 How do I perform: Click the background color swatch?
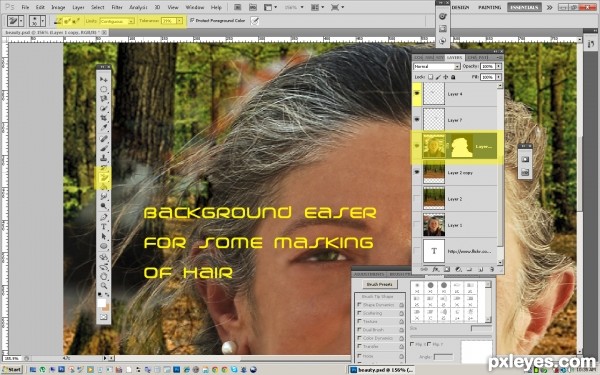[106, 307]
